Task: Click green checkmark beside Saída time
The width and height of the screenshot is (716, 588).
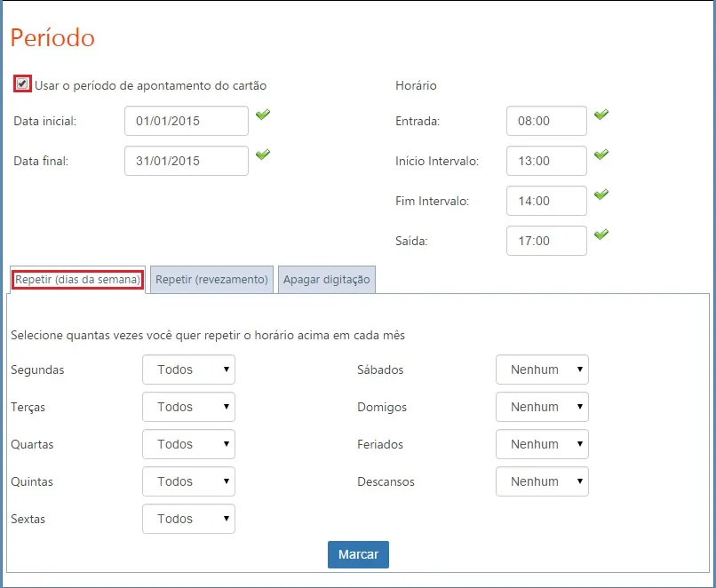Action: tap(601, 234)
